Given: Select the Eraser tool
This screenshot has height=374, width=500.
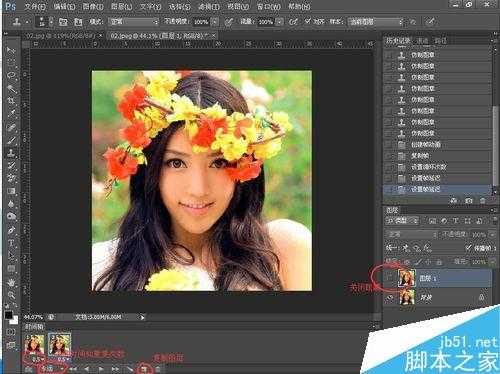Looking at the screenshot, I should coord(11,178).
